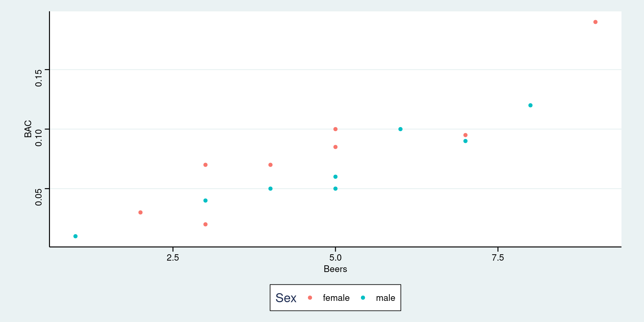Select the male point at 8 beers
This screenshot has width=644, height=322.
pos(530,105)
